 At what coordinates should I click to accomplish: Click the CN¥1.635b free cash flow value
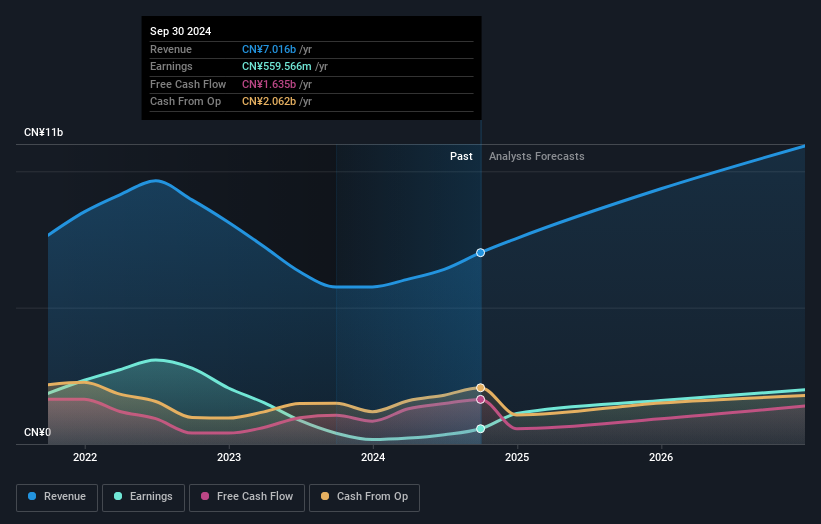coord(269,84)
